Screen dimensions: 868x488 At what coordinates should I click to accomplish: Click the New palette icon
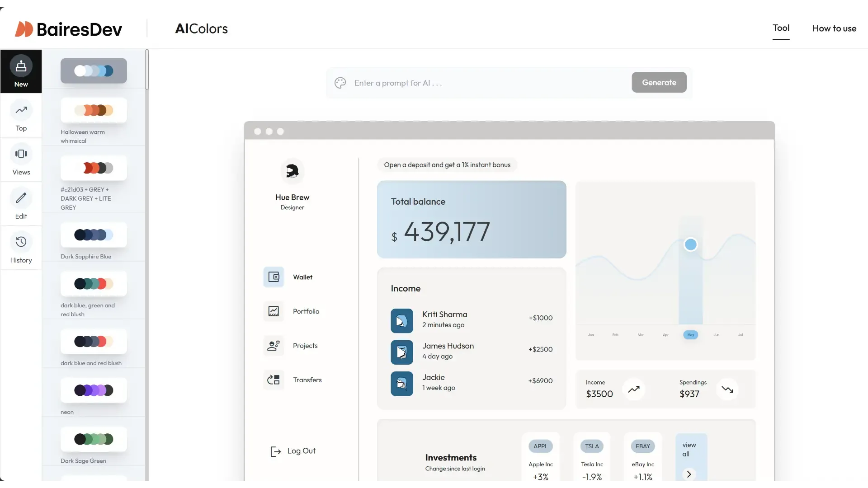[21, 66]
